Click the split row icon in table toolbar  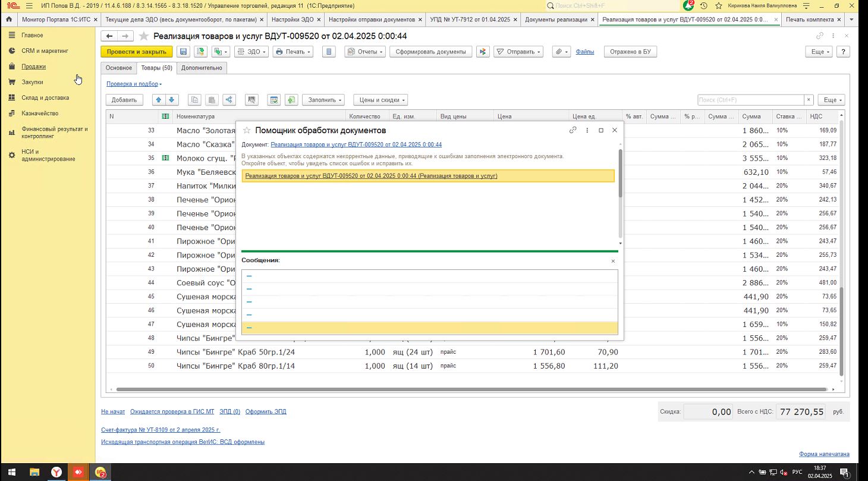point(229,100)
